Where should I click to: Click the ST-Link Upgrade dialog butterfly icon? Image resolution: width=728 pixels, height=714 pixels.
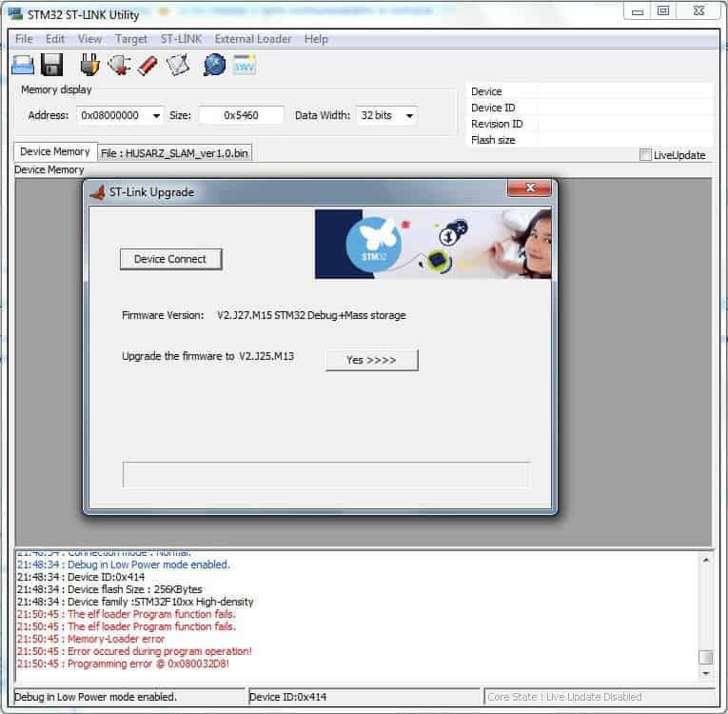[x=97, y=192]
